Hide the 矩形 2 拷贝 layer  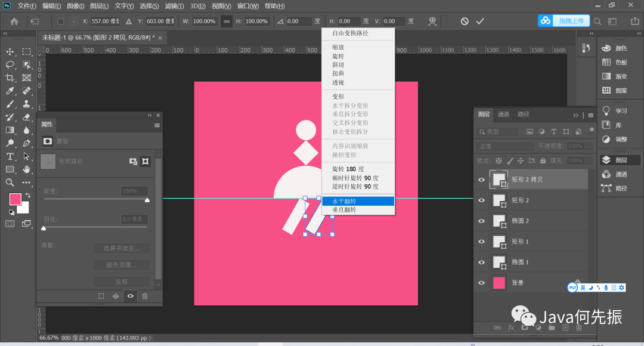(x=482, y=180)
